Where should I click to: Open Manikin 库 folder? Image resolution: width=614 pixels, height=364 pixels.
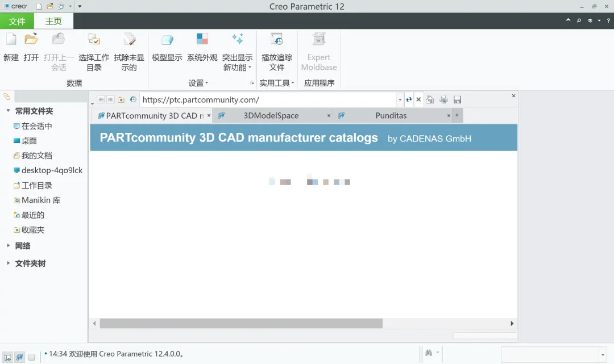click(37, 200)
